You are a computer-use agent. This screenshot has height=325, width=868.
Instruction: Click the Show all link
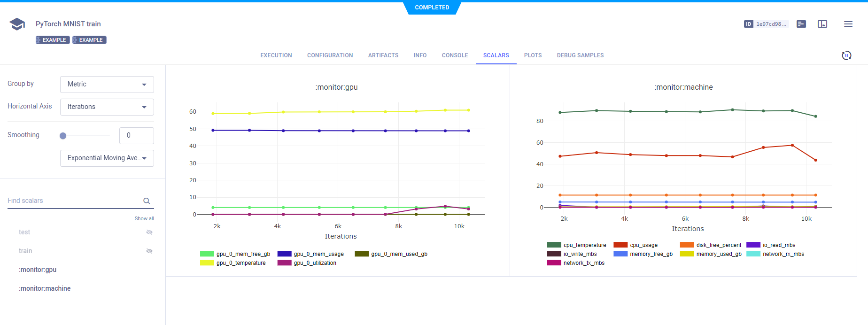pos(144,218)
